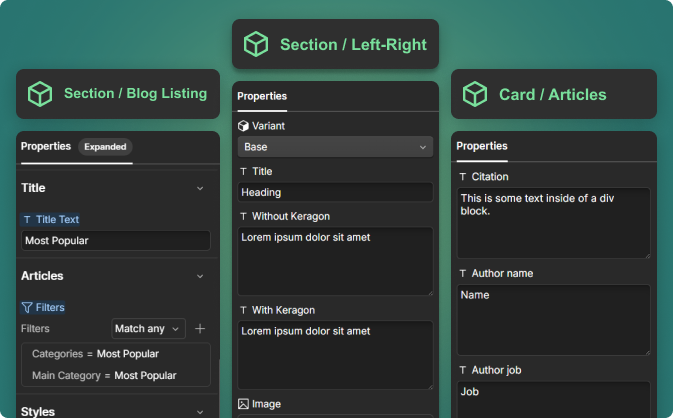Select Main Category = Most Popular filter
Screen dimensions: 673x418
point(104,376)
